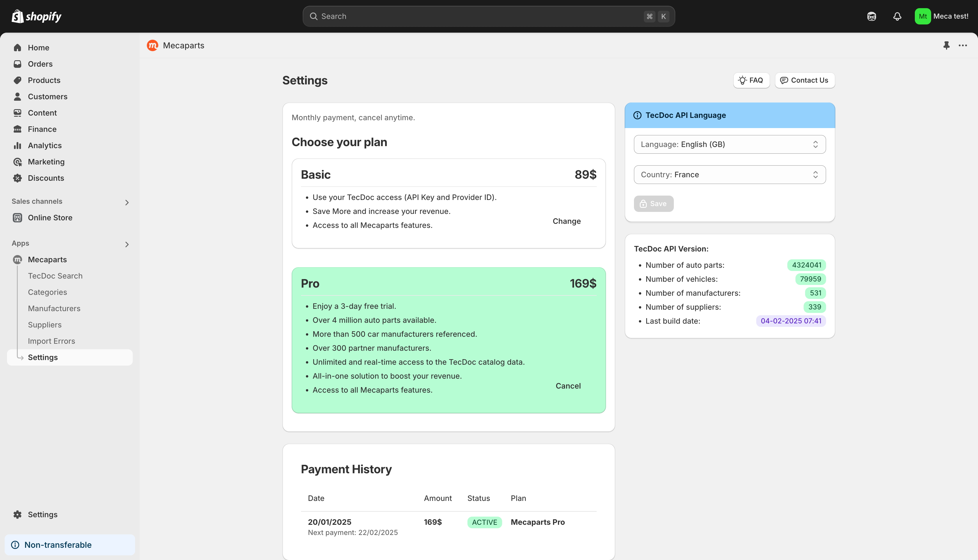978x560 pixels.
Task: Open Manufacturers under Mecaparts
Action: point(54,309)
